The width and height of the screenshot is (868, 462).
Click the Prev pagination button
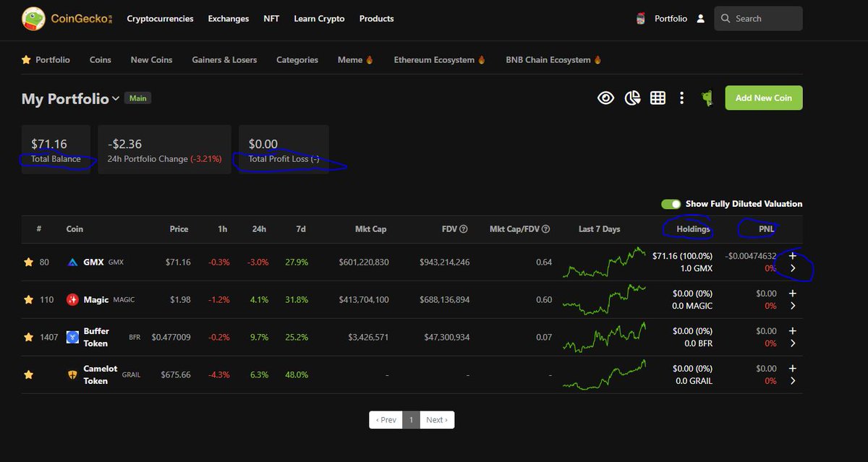point(386,420)
